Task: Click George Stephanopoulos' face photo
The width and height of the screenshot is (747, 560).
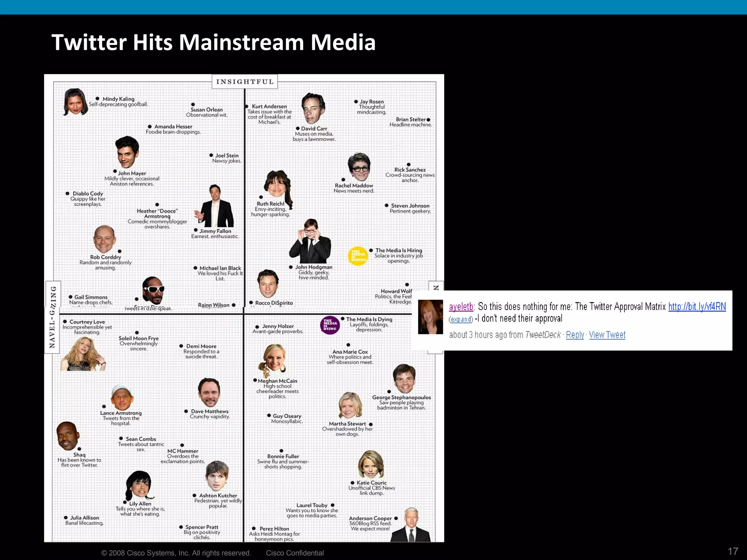Action: tap(404, 378)
